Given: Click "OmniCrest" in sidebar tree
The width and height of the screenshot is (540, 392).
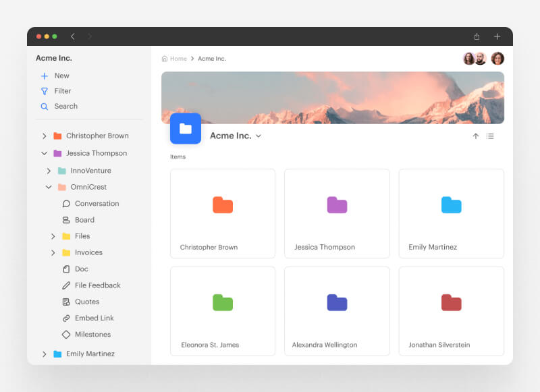Looking at the screenshot, I should pos(88,187).
